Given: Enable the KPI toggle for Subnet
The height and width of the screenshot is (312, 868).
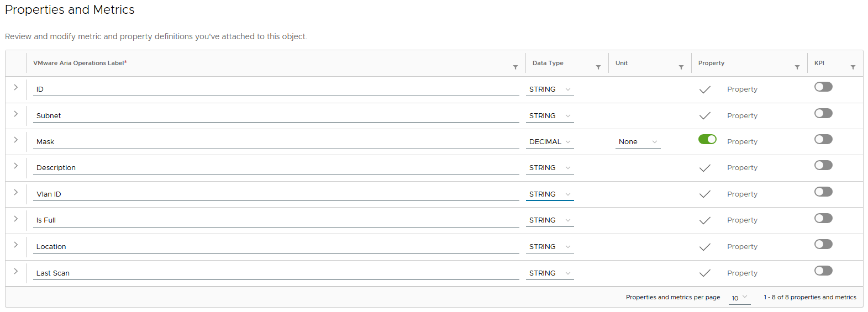Looking at the screenshot, I should click(x=823, y=113).
